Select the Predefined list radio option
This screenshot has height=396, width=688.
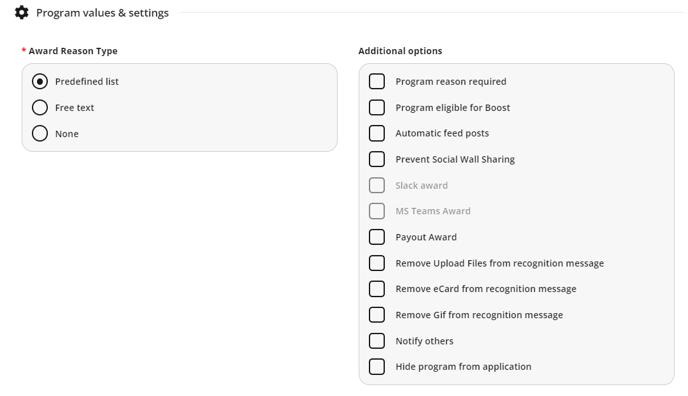(40, 82)
